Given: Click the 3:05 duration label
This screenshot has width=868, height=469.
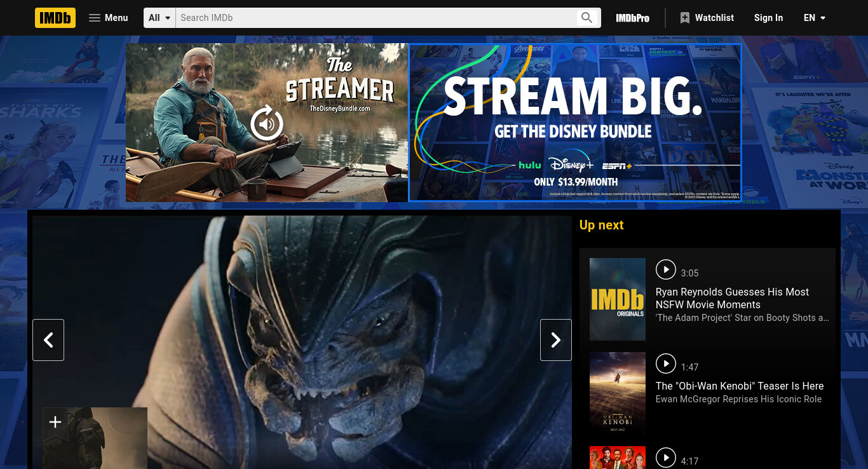Looking at the screenshot, I should tap(689, 273).
